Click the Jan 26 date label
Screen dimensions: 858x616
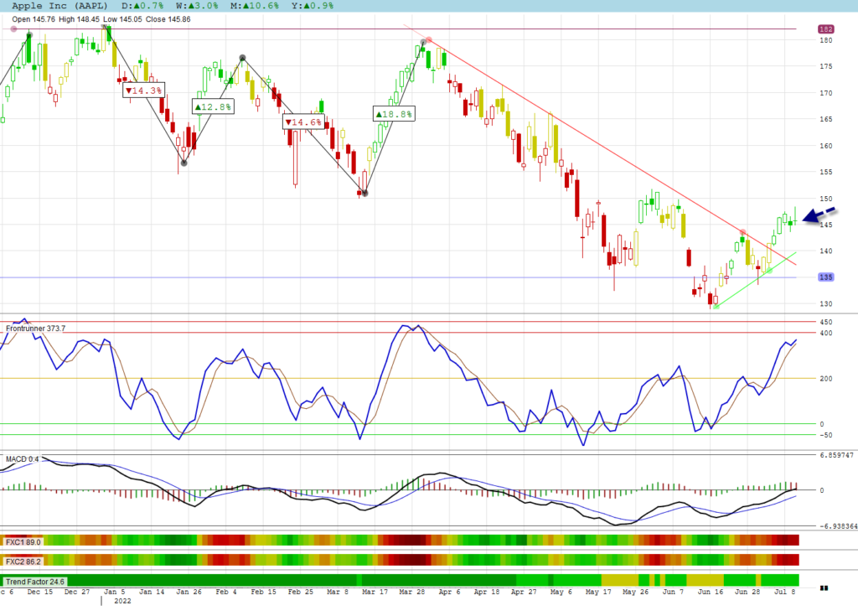(x=189, y=592)
